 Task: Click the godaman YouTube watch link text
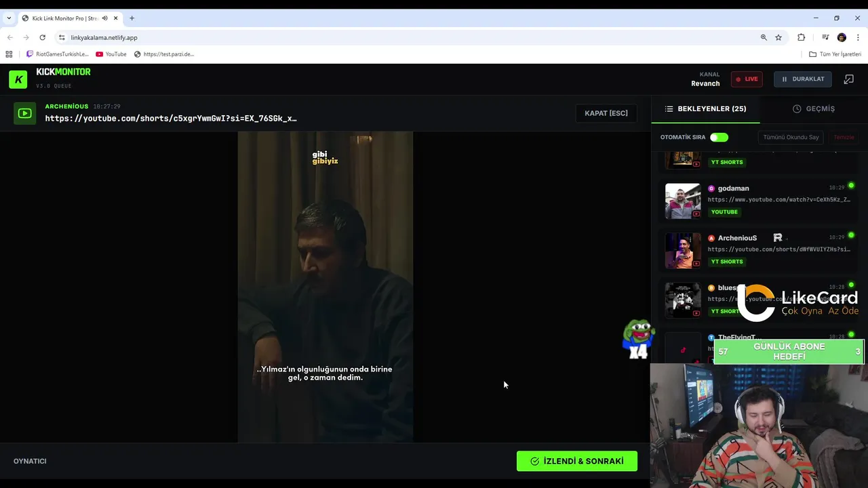[778, 200]
